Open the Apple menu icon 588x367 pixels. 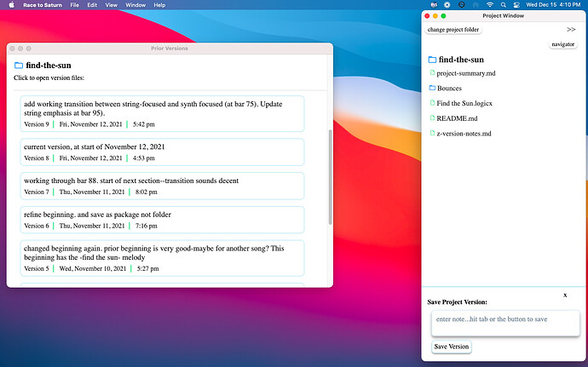11,5
